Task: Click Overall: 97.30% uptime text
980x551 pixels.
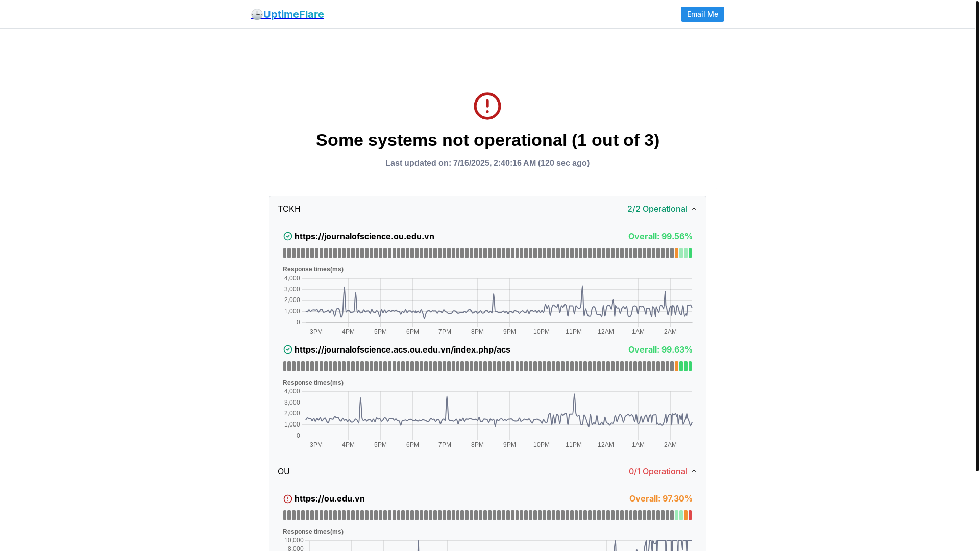Action: [x=660, y=498]
